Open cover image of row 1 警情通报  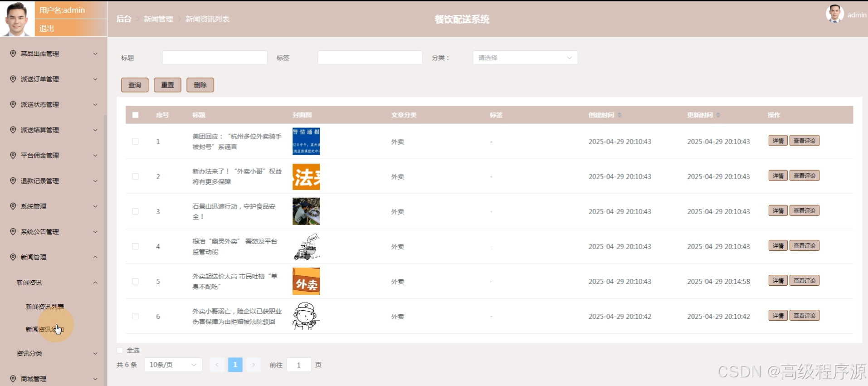(306, 141)
